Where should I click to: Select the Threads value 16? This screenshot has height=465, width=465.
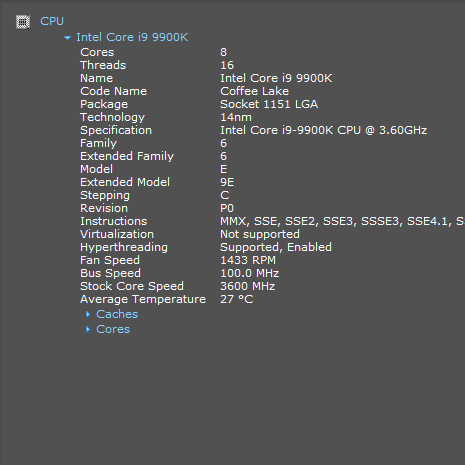click(x=227, y=65)
